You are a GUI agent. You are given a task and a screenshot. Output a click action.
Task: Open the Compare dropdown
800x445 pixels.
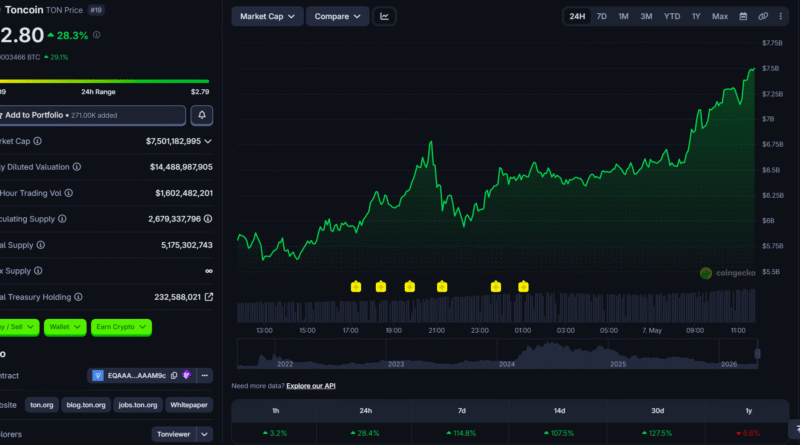337,16
